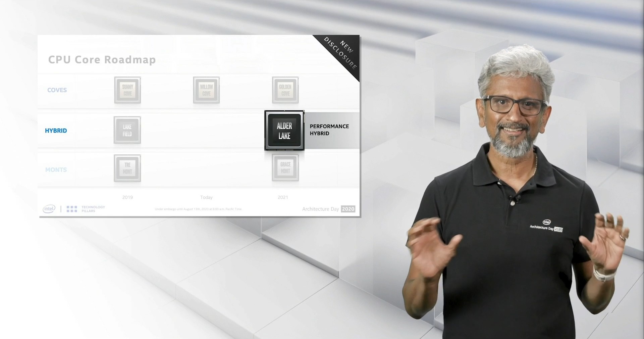This screenshot has width=644, height=339.
Task: Click the Architecture Day logo on the shirt
Action: (x=546, y=226)
